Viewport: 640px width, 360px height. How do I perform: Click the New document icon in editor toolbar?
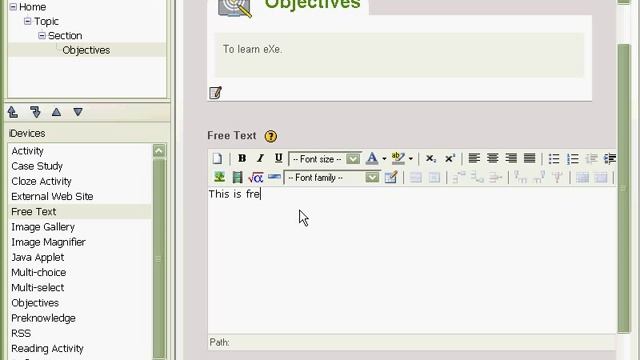(x=217, y=158)
